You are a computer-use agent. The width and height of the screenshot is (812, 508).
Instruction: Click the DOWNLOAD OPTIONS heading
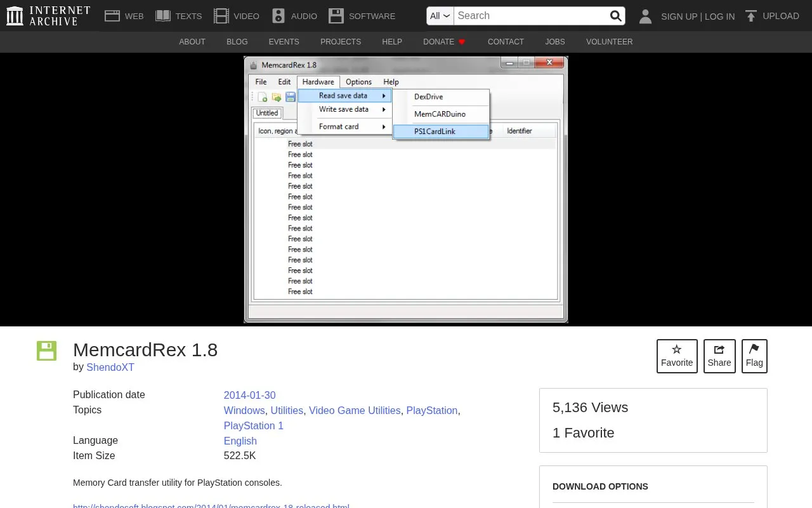600,486
